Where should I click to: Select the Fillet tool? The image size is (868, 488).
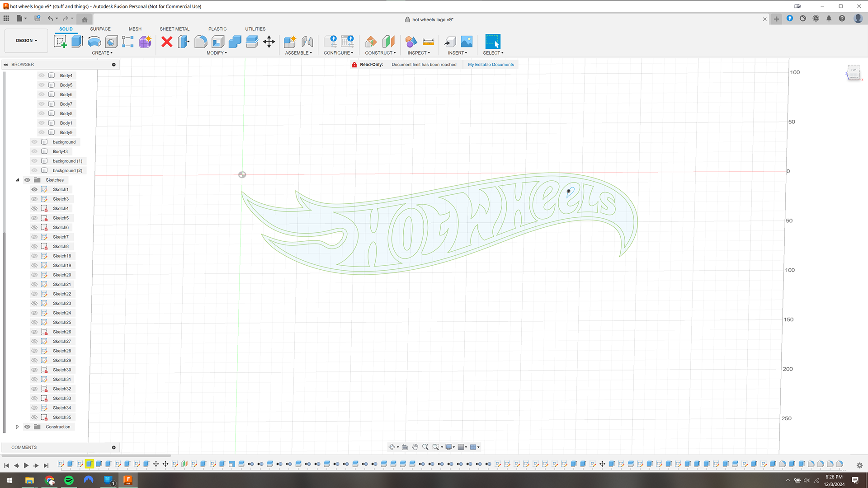[x=201, y=42]
